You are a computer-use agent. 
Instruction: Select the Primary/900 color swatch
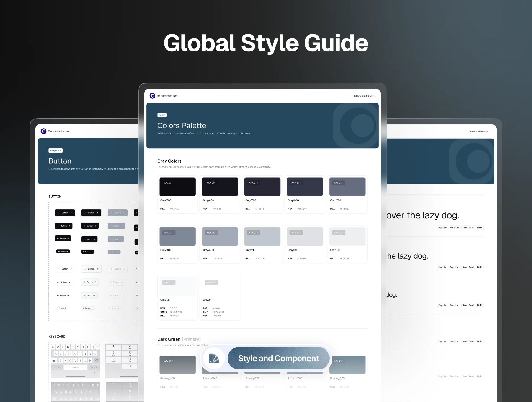pyautogui.click(x=177, y=365)
